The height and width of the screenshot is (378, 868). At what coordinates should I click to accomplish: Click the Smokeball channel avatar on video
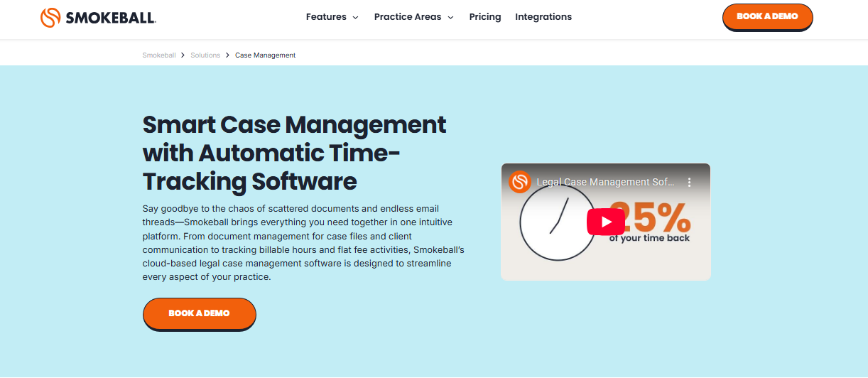click(519, 182)
